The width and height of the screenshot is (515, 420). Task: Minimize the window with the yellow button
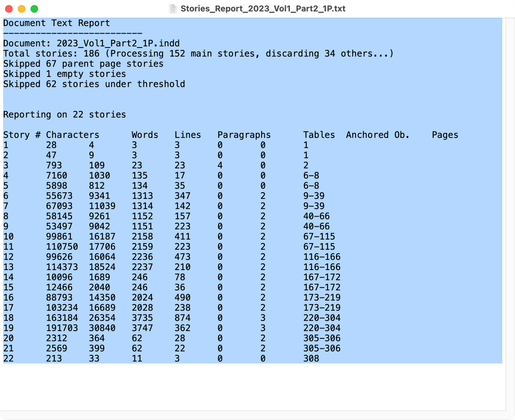click(22, 9)
